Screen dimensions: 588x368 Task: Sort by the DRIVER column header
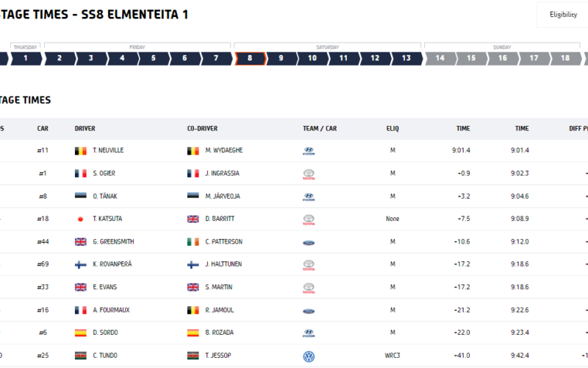point(85,128)
